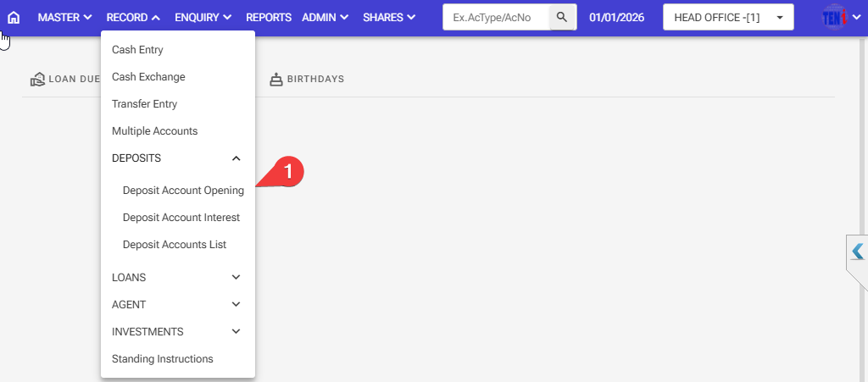Screen dimensions: 868x382
Task: Open the REPORTS menu
Action: (x=269, y=17)
